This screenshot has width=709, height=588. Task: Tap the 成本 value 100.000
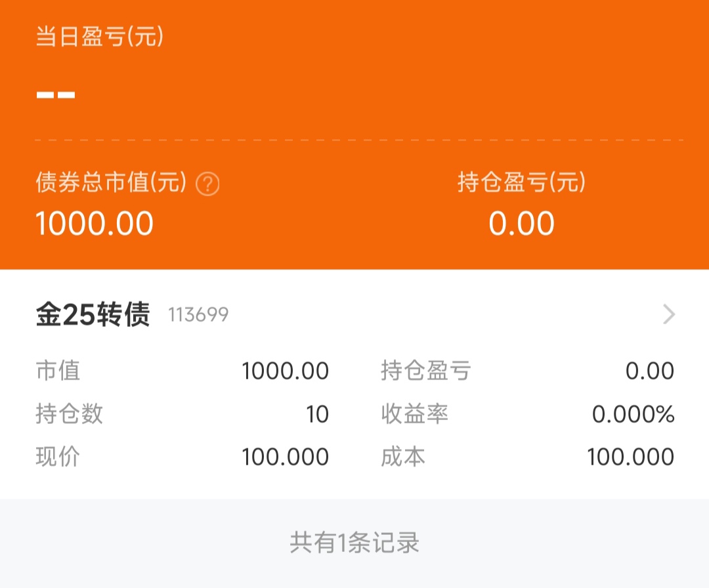[630, 457]
